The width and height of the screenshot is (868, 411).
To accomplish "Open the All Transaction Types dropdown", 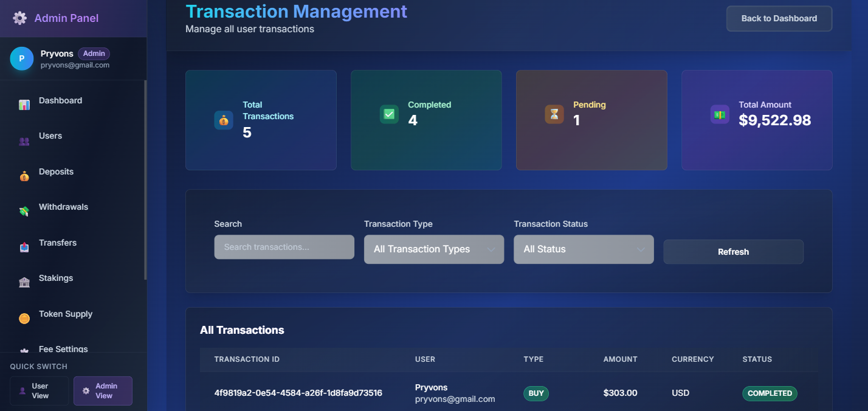I will [x=433, y=249].
